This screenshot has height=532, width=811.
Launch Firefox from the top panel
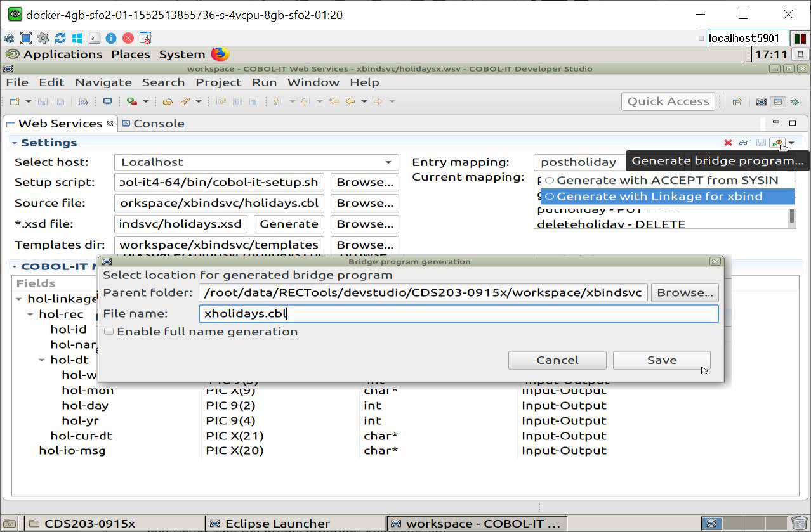tap(220, 54)
